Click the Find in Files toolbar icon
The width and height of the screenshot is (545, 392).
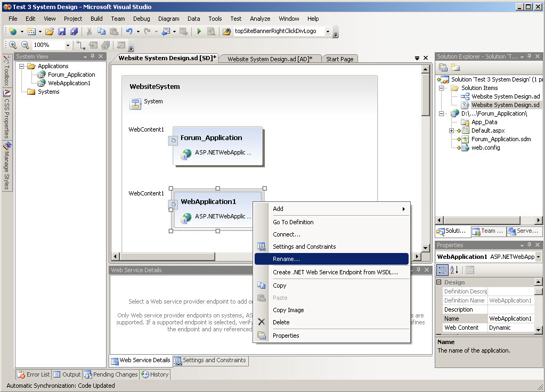tap(226, 31)
